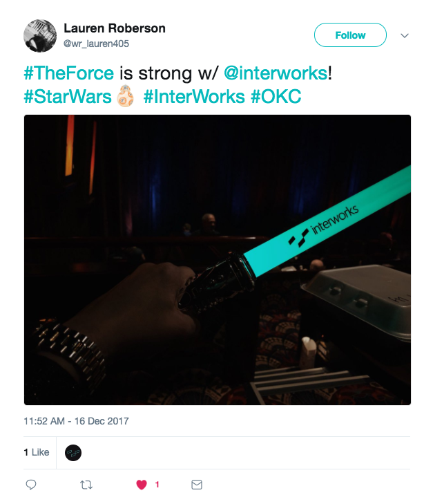Click the #InterWorks hashtag

[x=194, y=96]
